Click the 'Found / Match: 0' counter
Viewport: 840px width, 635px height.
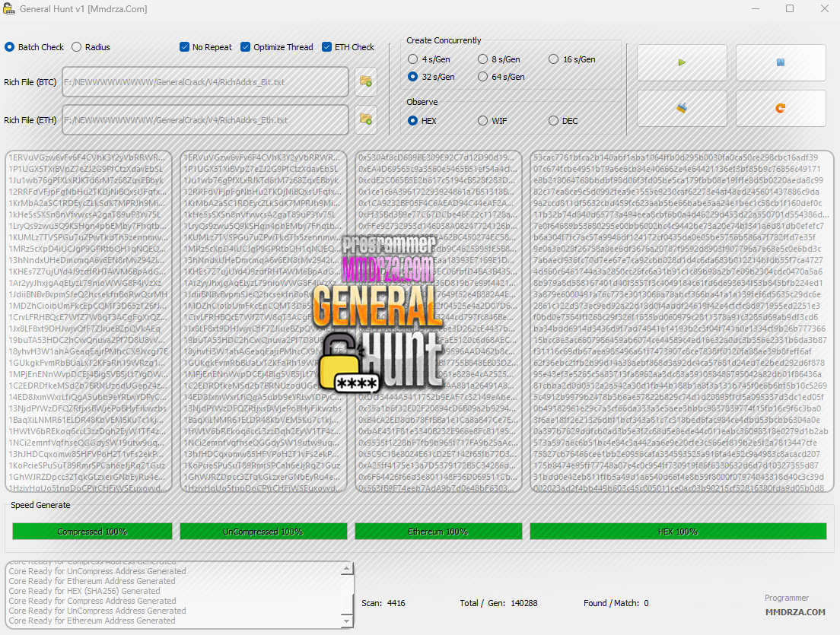coord(616,603)
